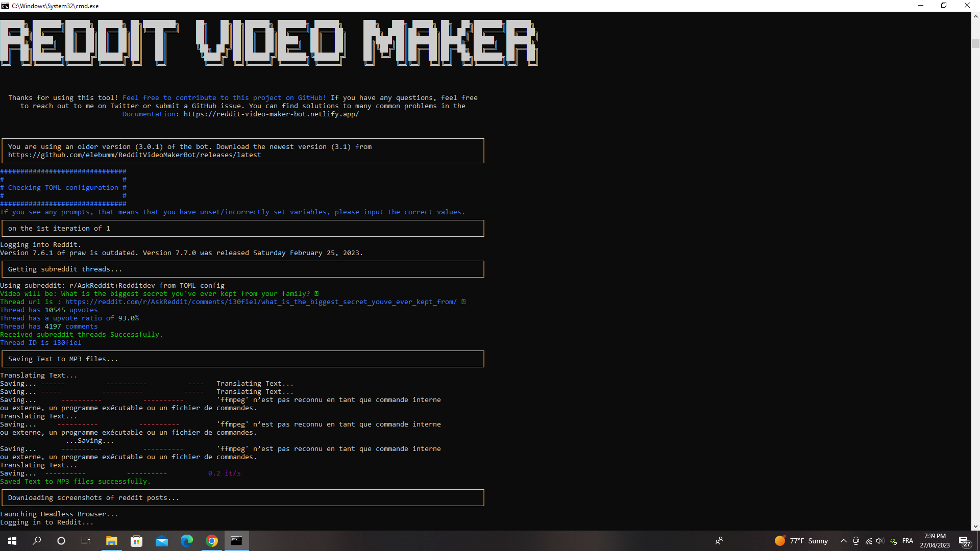Open File Explorer from the taskbar
This screenshot has height=551, width=980.
pos(111,540)
